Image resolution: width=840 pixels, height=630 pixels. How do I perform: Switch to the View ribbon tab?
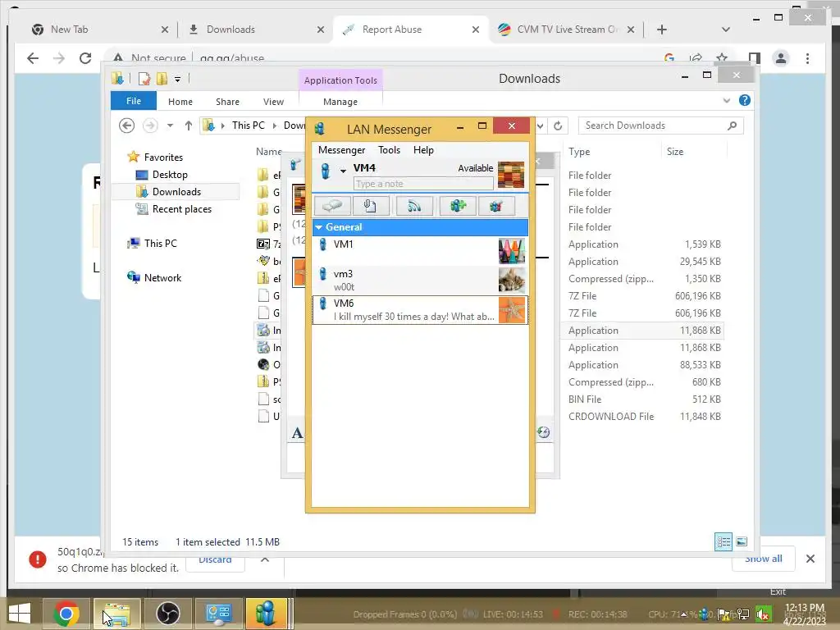[x=273, y=101]
